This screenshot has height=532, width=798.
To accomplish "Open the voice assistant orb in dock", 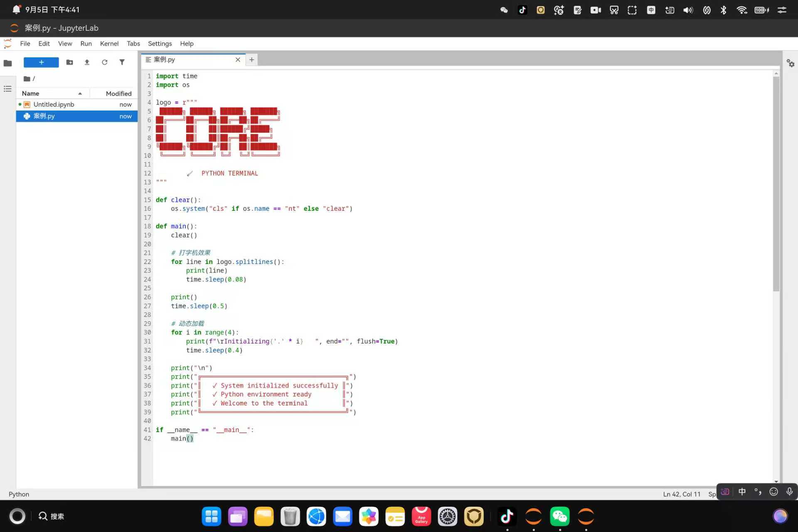I will [x=780, y=516].
